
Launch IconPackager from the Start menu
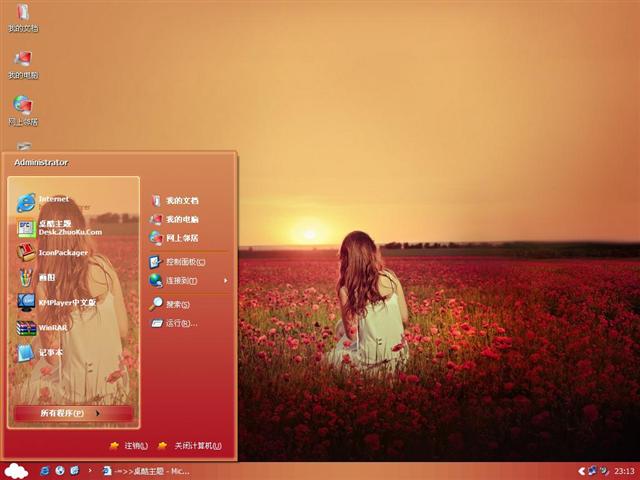point(53,253)
